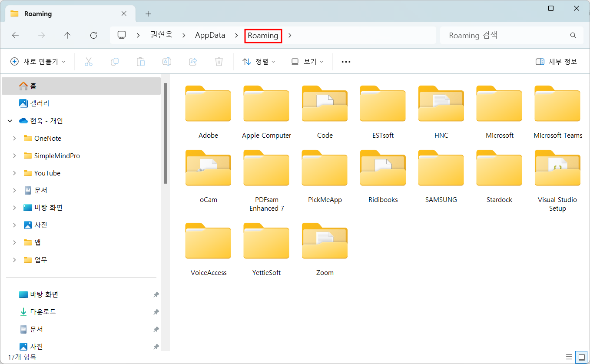This screenshot has width=590, height=364.
Task: Select the PickMeApp folder
Action: click(325, 177)
